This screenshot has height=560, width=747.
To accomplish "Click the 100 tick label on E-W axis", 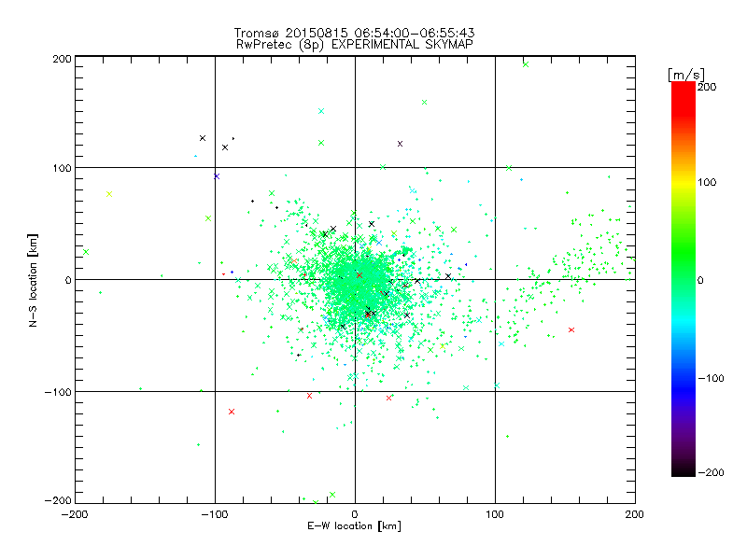I will point(495,514).
